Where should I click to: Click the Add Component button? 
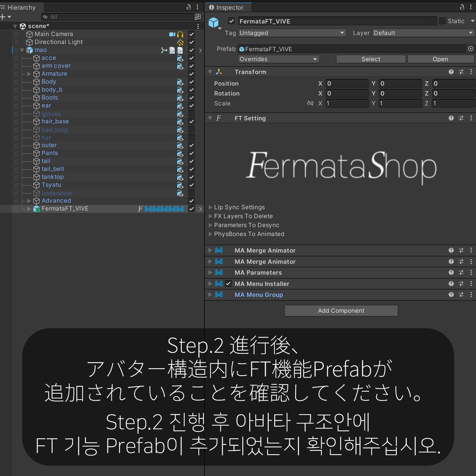tap(341, 311)
